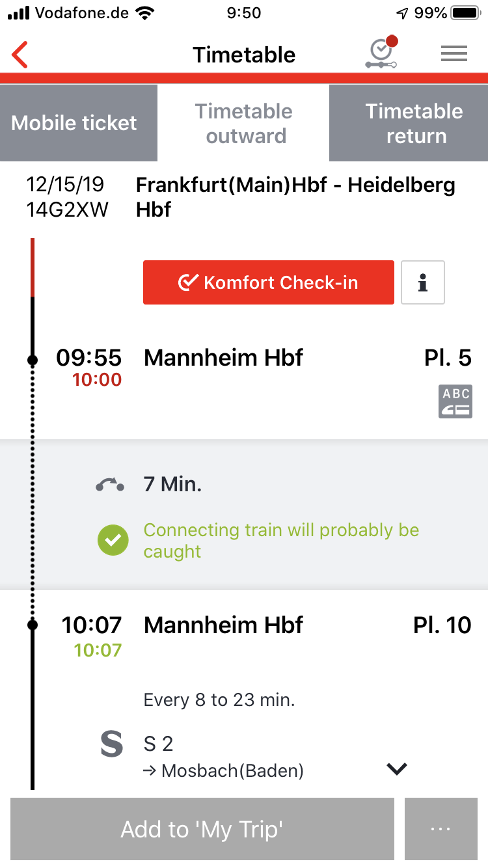Tap 'Connecting train will probably be caught' message
488x868 pixels.
tap(281, 541)
